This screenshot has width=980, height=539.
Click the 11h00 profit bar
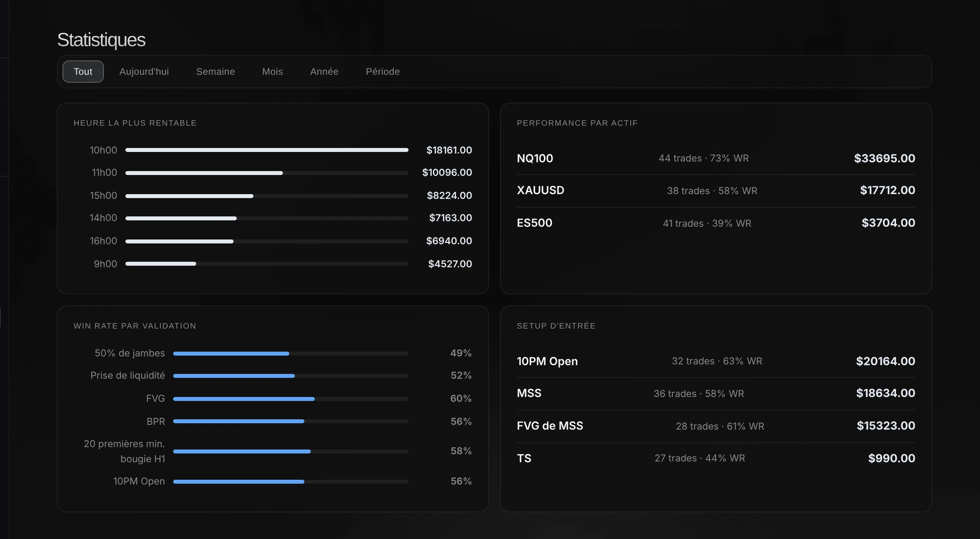point(267,173)
